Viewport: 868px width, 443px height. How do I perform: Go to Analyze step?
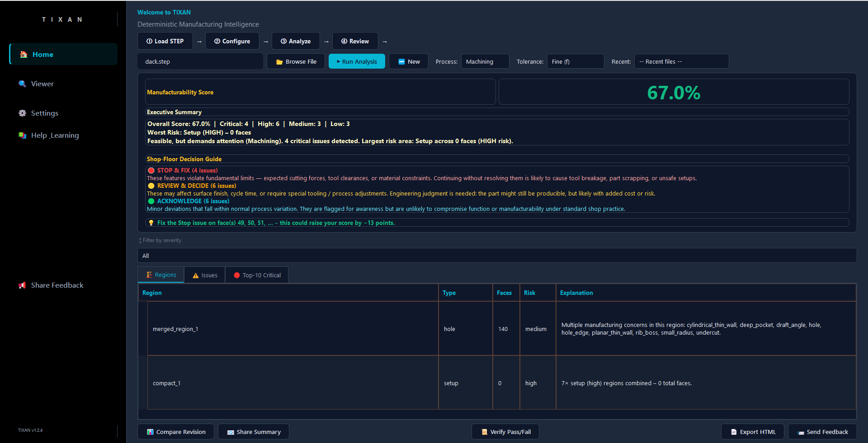point(296,41)
